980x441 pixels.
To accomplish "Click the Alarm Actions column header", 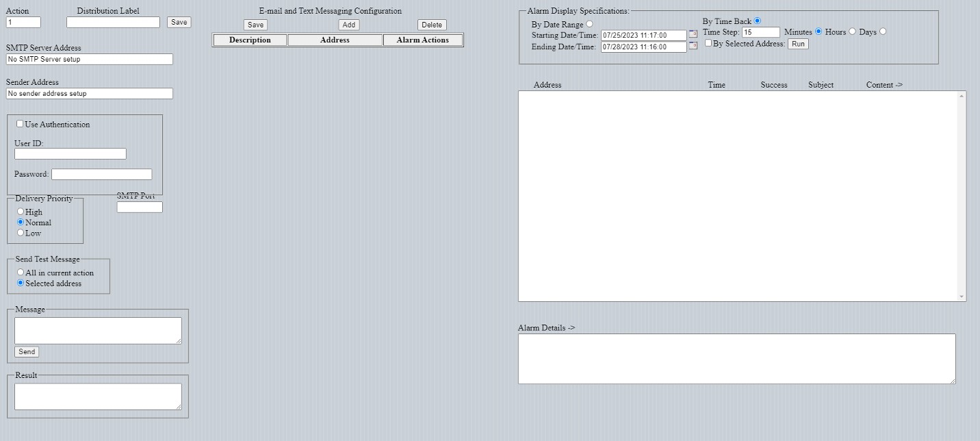I will tap(423, 40).
